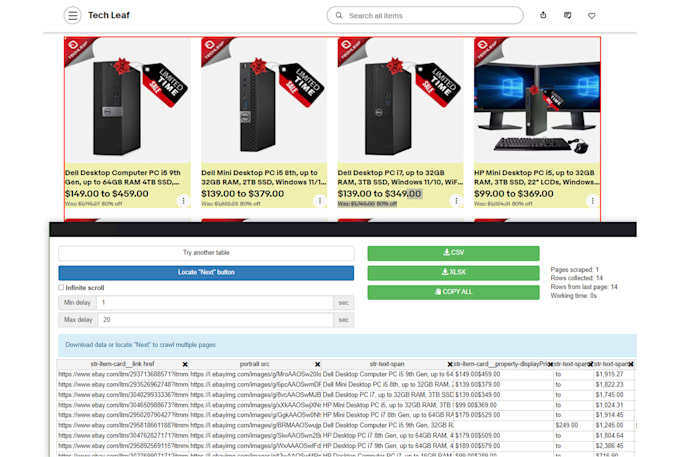This screenshot has height=457, width=680.
Task: Click table cell $189.00$579.00
Action: [x=503, y=446]
